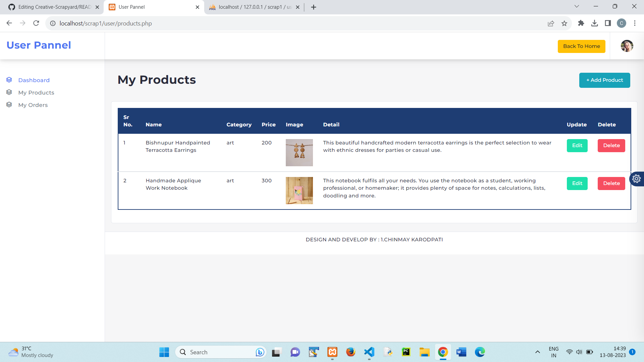Open the floating settings gear on right edge
This screenshot has width=644, height=362.
[636, 179]
